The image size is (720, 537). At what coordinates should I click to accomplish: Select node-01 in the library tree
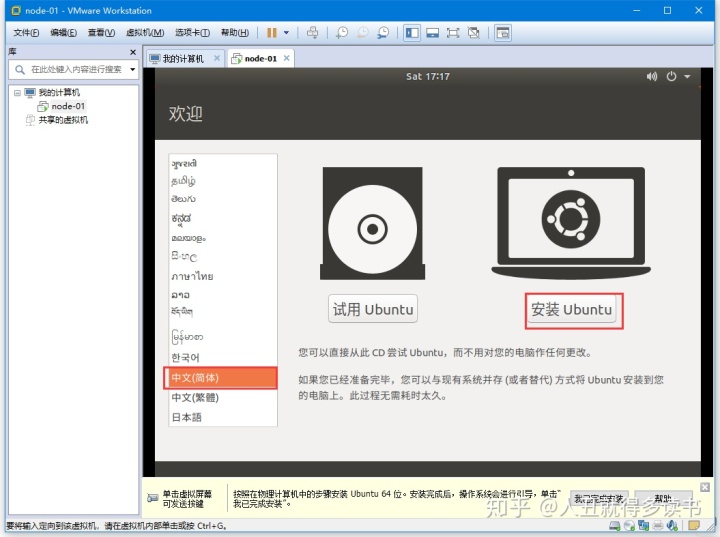coord(68,107)
